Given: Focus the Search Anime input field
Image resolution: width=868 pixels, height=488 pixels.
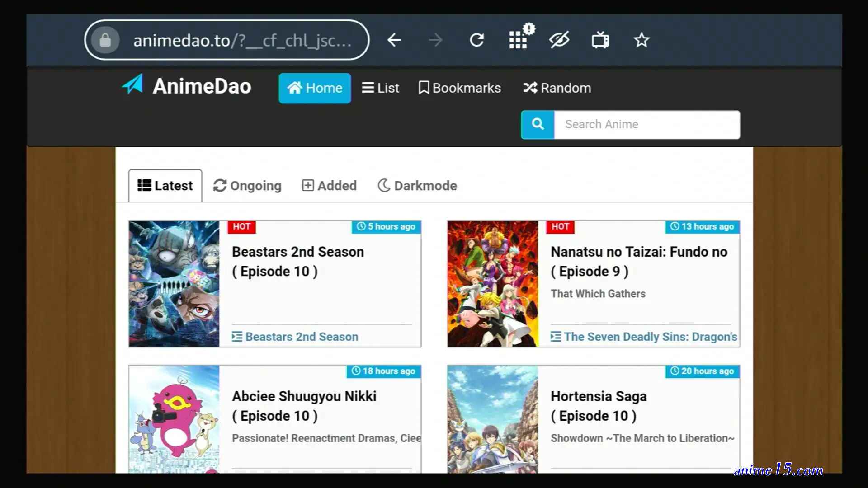Looking at the screenshot, I should tap(647, 125).
